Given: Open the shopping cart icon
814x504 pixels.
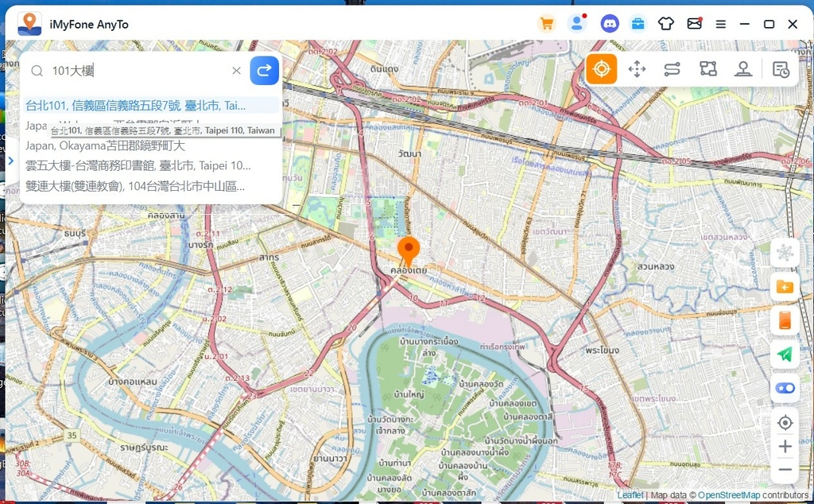Looking at the screenshot, I should (x=546, y=24).
